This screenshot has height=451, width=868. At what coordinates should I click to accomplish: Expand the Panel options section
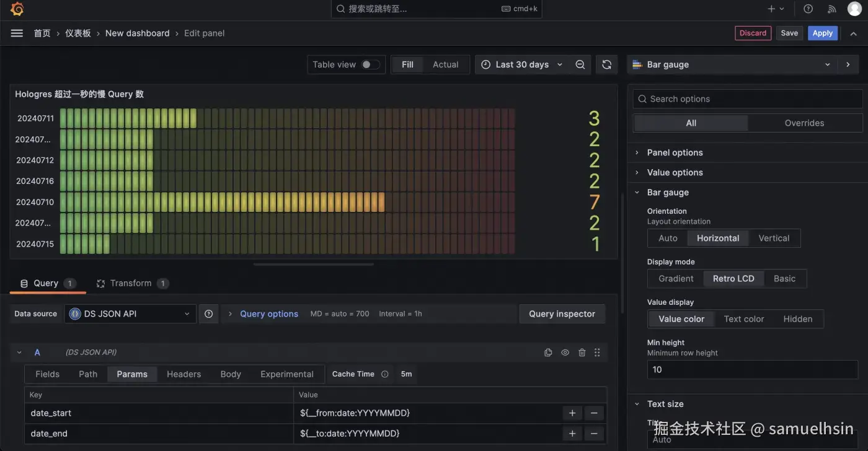675,153
